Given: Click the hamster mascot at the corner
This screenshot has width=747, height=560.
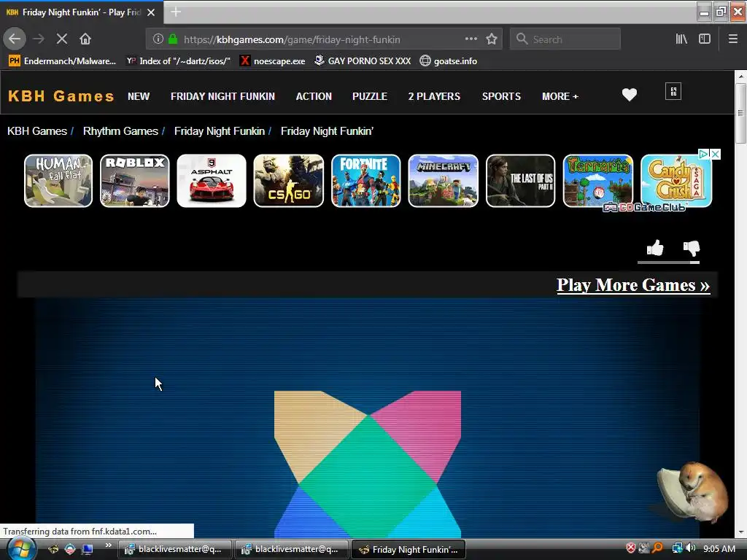Looking at the screenshot, I should tap(693, 492).
